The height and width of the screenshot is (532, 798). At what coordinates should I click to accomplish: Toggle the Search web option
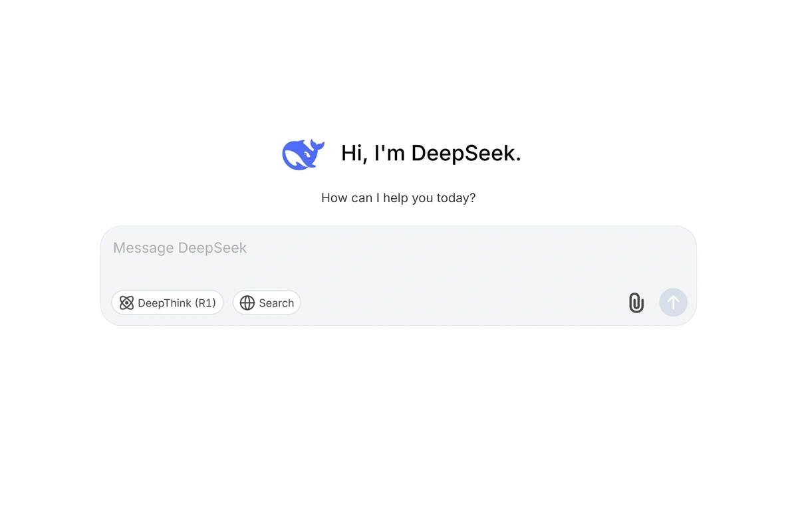click(x=267, y=303)
